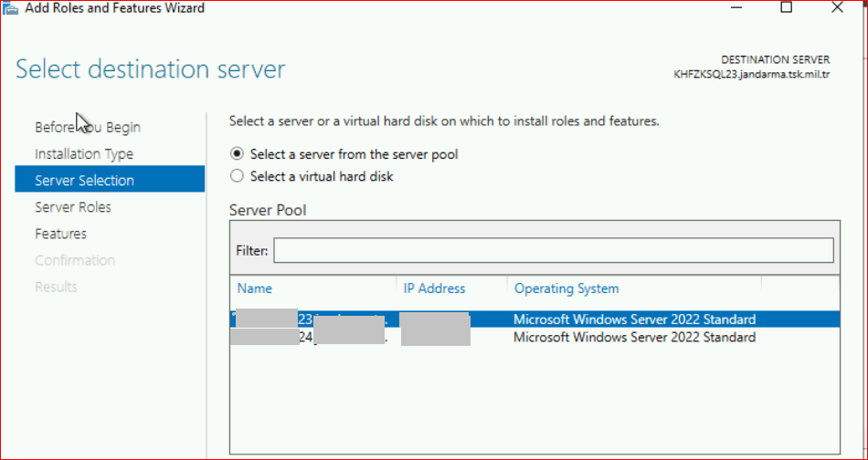Go to the Before You Begin step
This screenshot has width=868, height=460.
click(x=87, y=127)
